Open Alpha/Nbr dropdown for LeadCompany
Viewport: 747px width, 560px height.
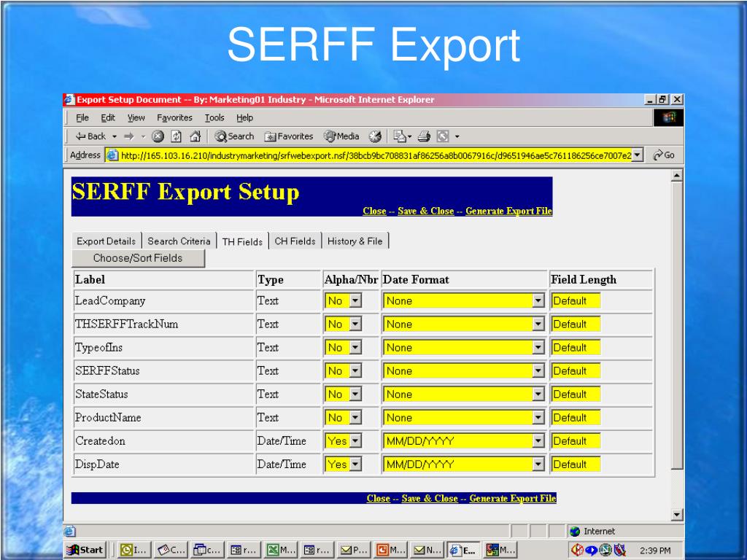(356, 301)
